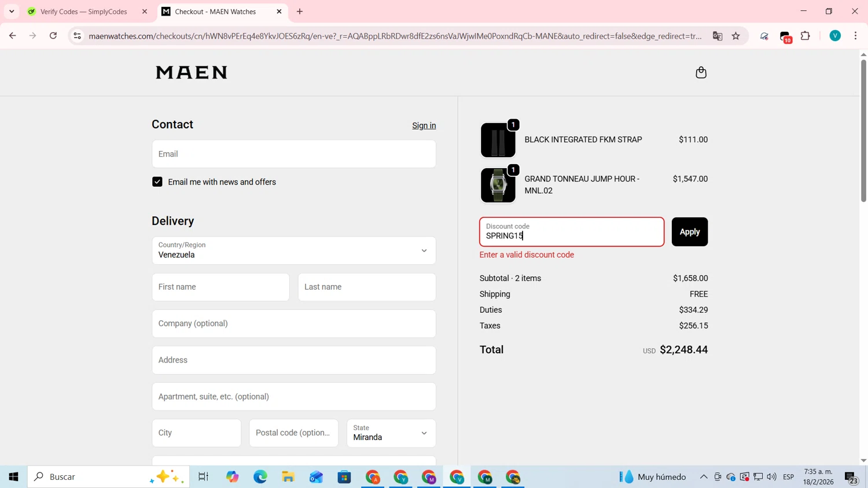Click the taskbar Buscar search box
This screenshot has width=868, height=488.
pos(108,477)
